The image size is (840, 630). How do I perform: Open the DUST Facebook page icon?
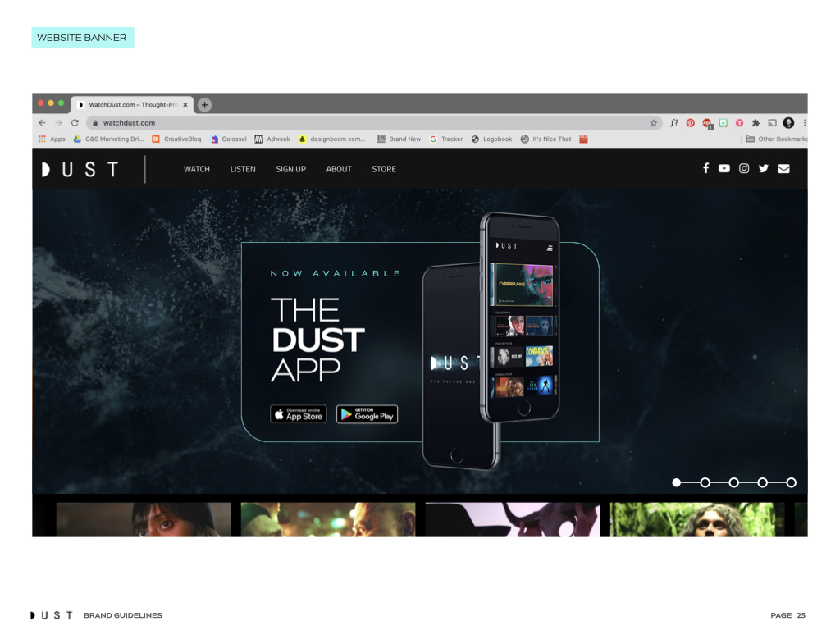[705, 168]
